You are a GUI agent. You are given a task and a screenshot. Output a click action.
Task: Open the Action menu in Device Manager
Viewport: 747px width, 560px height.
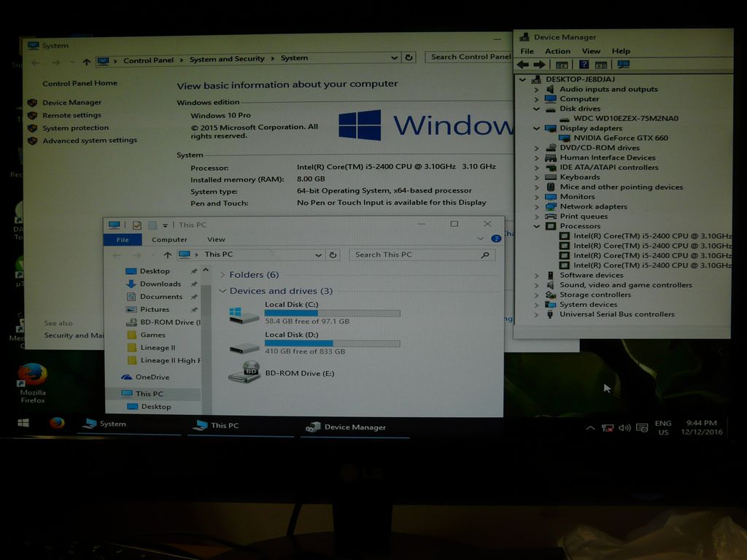[557, 51]
